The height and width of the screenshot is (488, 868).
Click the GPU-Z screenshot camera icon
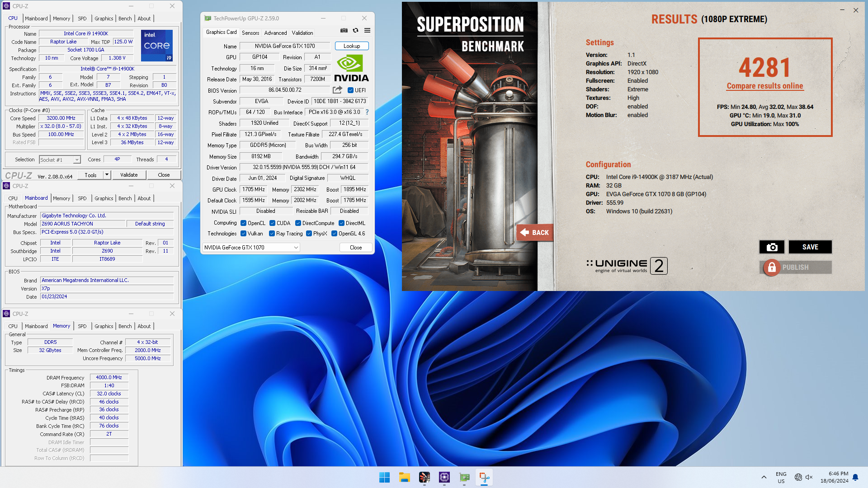[x=344, y=30]
